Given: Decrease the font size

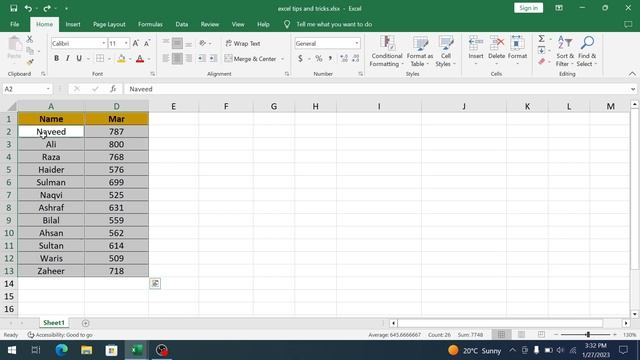Looking at the screenshot, I should pyautogui.click(x=147, y=43).
